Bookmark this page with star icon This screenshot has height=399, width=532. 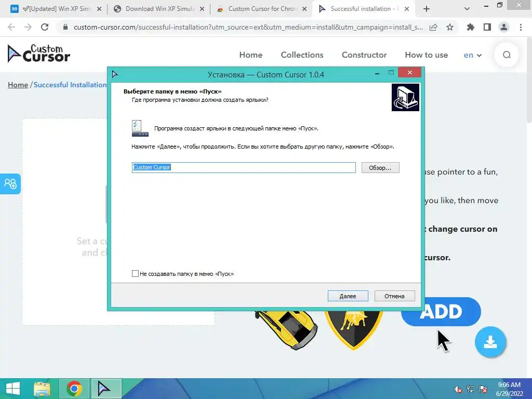click(450, 27)
